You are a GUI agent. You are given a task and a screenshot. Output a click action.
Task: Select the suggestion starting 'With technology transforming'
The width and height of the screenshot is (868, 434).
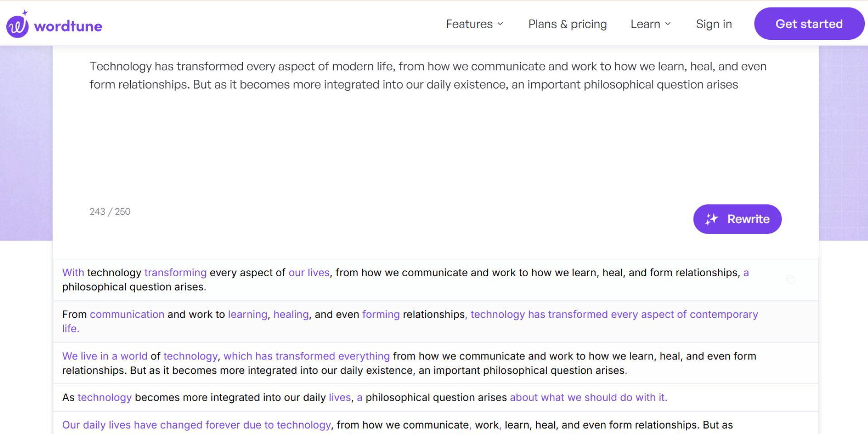[x=435, y=280]
